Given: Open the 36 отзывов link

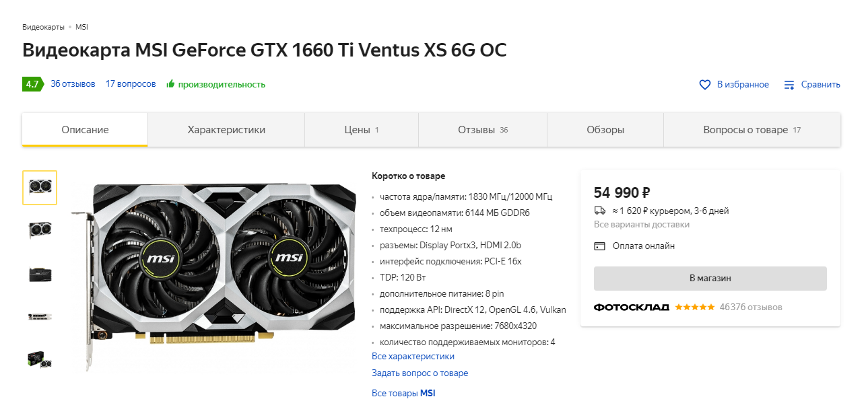Looking at the screenshot, I should pyautogui.click(x=73, y=84).
